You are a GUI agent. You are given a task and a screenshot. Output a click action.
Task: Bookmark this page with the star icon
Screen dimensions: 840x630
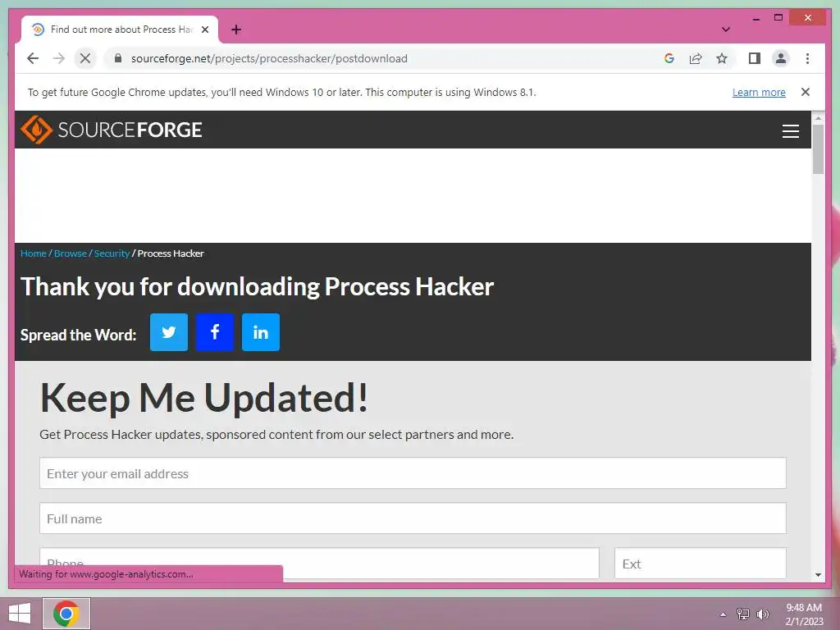(722, 58)
